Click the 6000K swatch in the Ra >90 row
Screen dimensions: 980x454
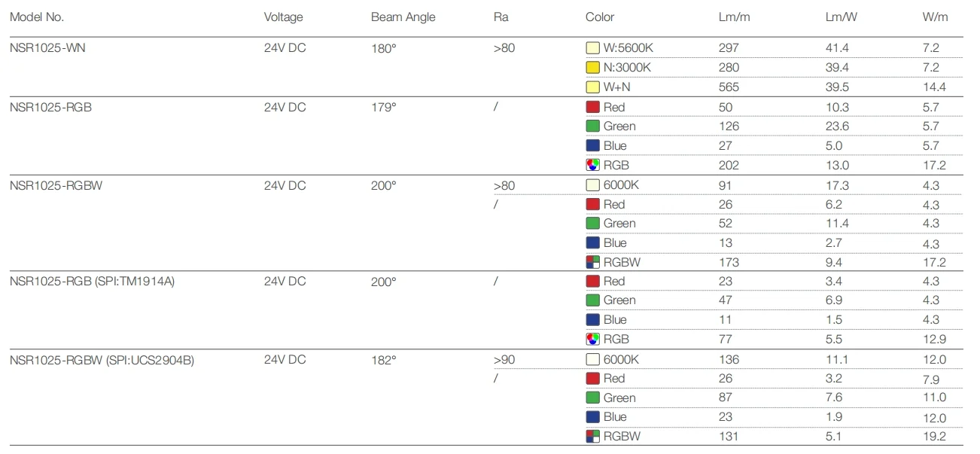[592, 360]
